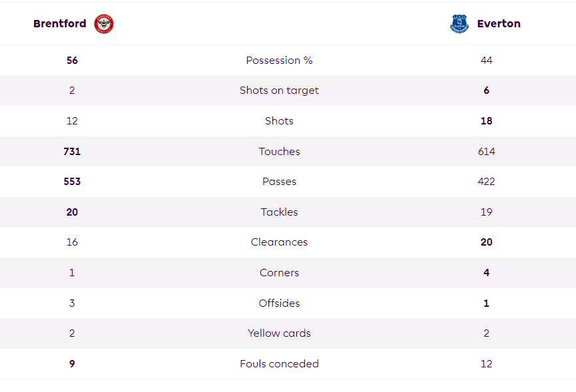Select the Fouls conceded label
Screen dimensions: 576x392
tap(279, 363)
